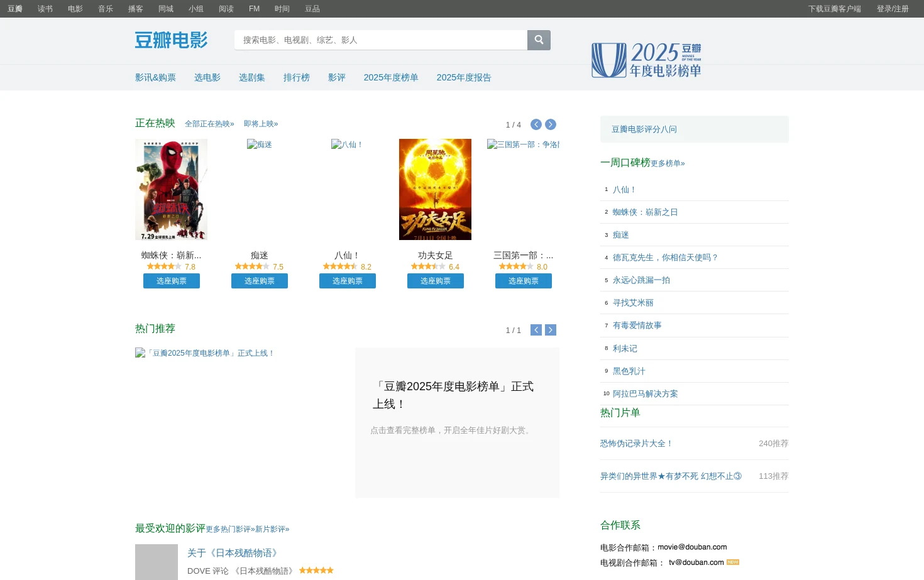The width and height of the screenshot is (924, 580).
Task: Click 下载豆瓣客户端 link
Action: pyautogui.click(x=835, y=9)
